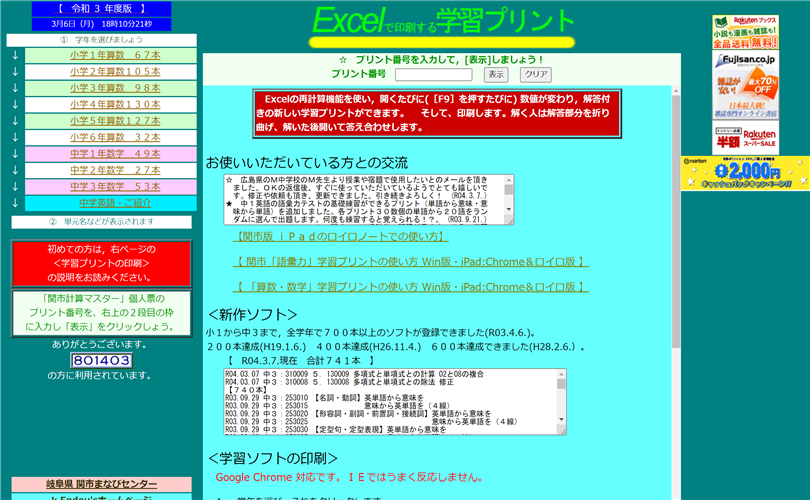The height and width of the screenshot is (500, 810).
Task: Open 小学6年算数 32本 link
Action: [115, 137]
